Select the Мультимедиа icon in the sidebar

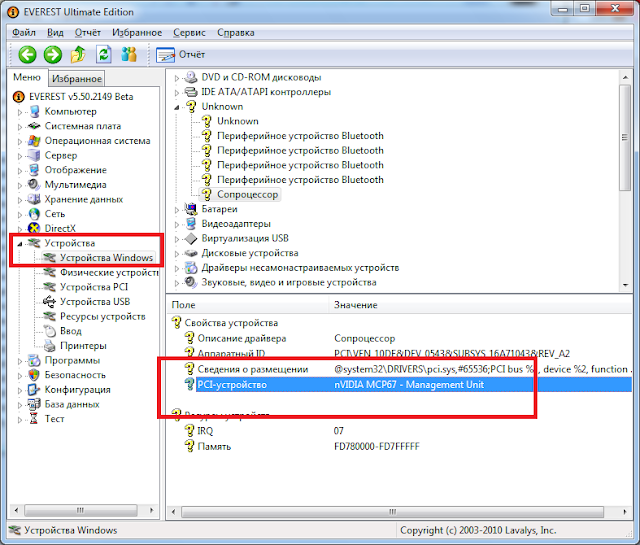(x=33, y=185)
